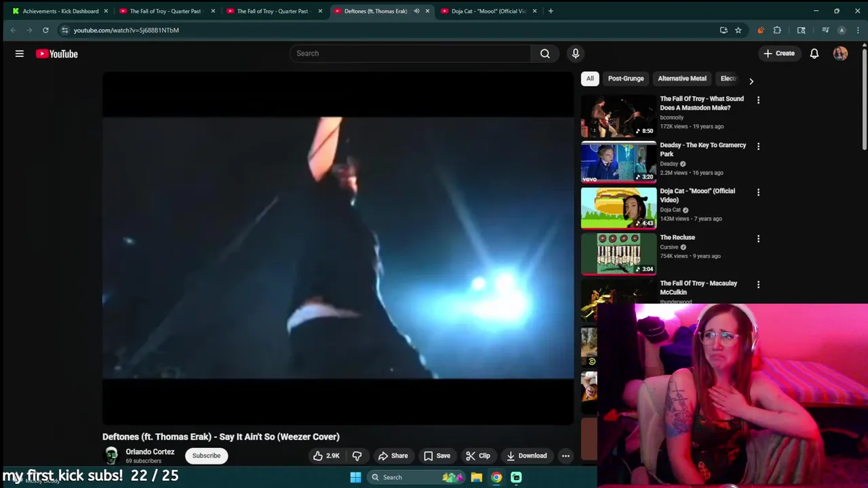Open the Doja Cat Mooo thumbnail

point(618,207)
